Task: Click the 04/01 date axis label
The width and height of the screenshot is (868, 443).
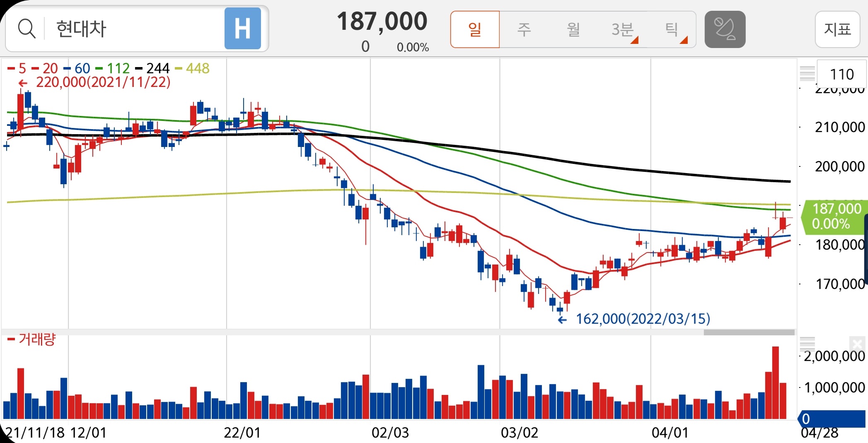Action: [670, 433]
